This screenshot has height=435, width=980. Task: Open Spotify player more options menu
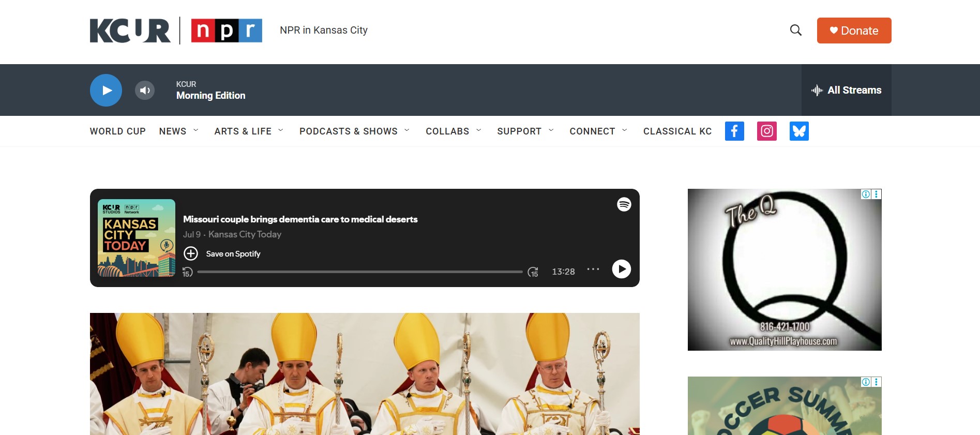pyautogui.click(x=593, y=269)
